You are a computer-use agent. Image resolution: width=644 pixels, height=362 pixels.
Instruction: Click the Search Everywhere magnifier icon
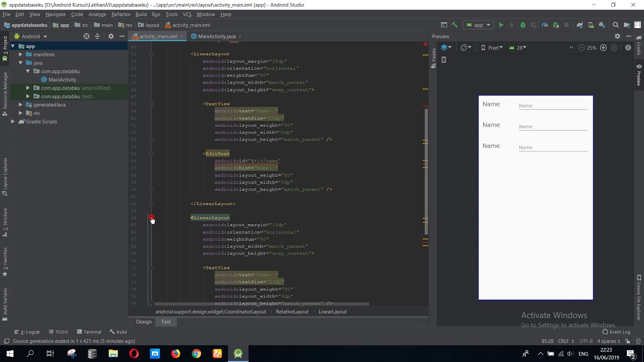pyautogui.click(x=615, y=25)
